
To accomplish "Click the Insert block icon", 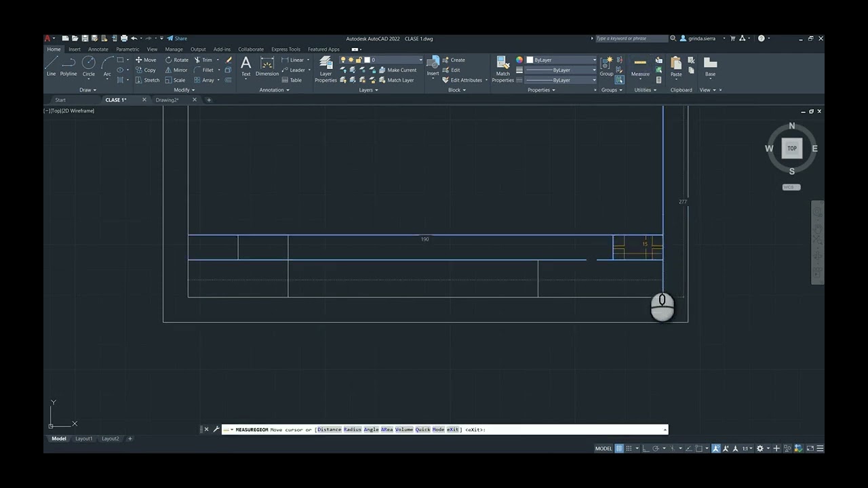I will [x=433, y=66].
